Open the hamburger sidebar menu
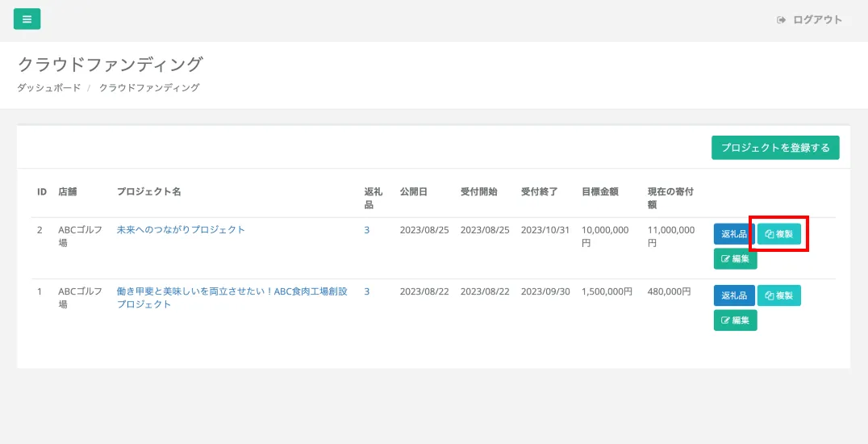The height and width of the screenshot is (444, 868). tap(27, 19)
